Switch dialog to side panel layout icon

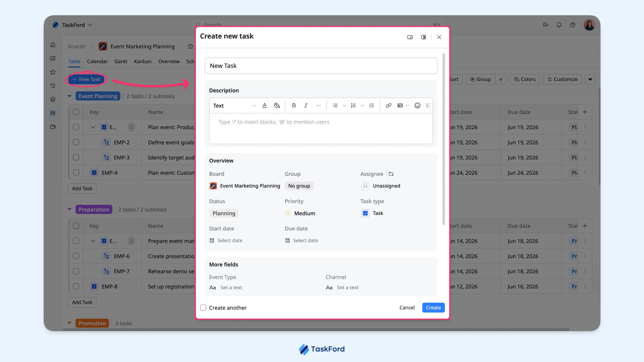click(423, 37)
